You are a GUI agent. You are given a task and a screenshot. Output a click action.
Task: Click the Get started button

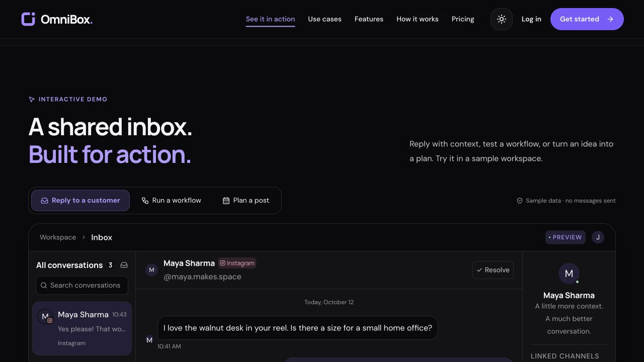pos(587,19)
